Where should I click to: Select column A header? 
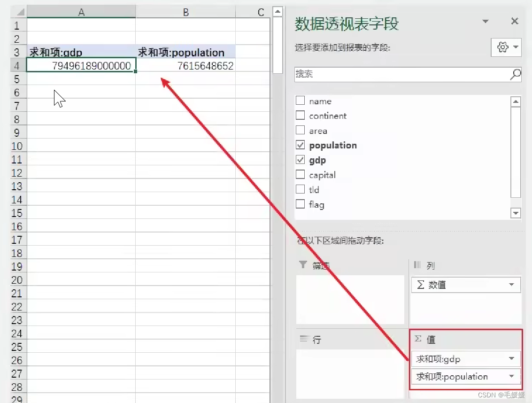[81, 12]
